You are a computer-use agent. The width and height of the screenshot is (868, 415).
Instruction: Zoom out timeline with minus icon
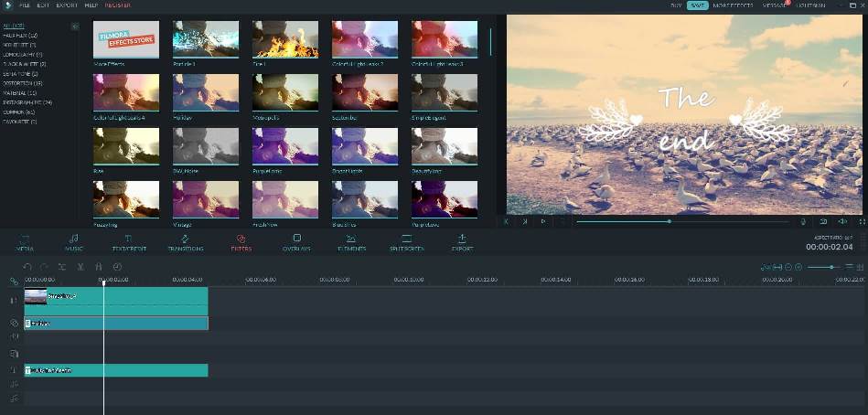788,267
